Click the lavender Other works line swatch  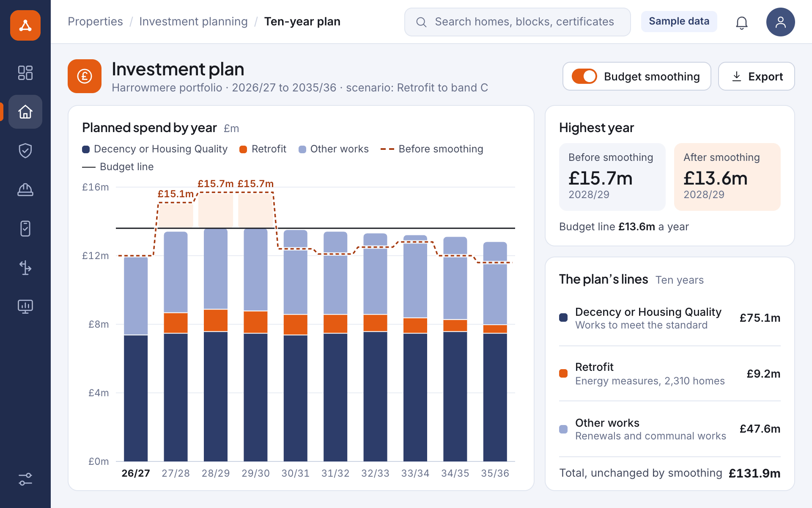563,429
